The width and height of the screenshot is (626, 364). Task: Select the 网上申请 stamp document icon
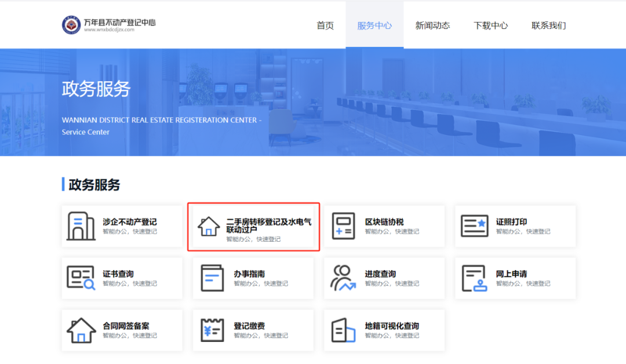[475, 278]
